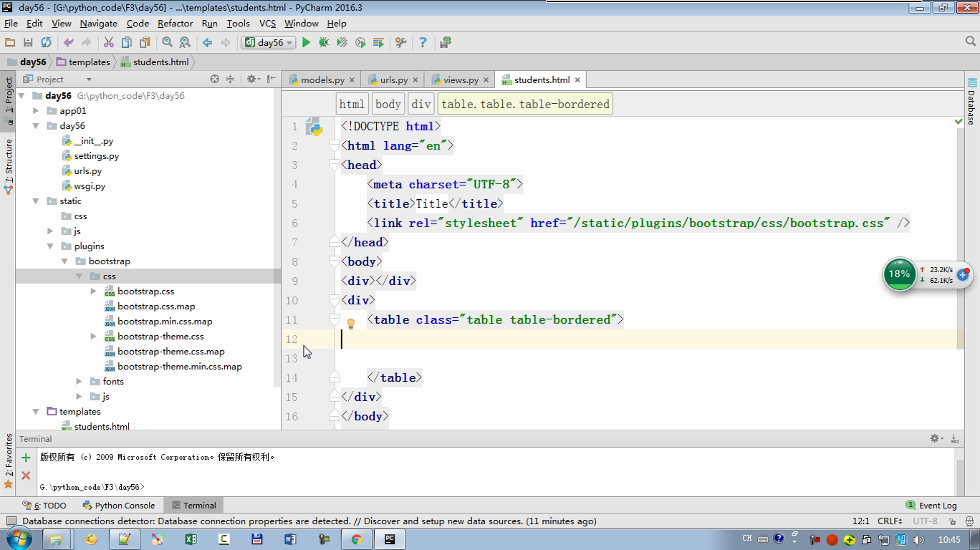980x550 pixels.
Task: Switch to the views.py editor tab
Action: point(460,80)
